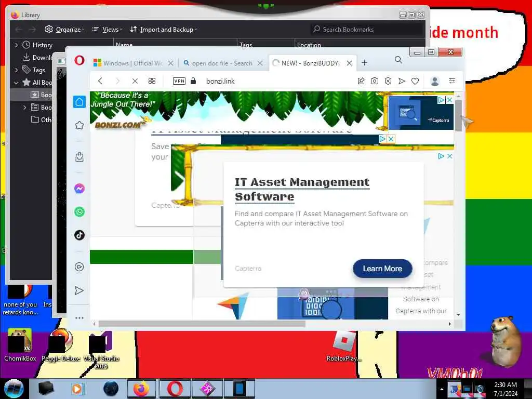The height and width of the screenshot is (399, 532).
Task: Click the scroll-down arrow in Opera page
Action: pos(458,314)
